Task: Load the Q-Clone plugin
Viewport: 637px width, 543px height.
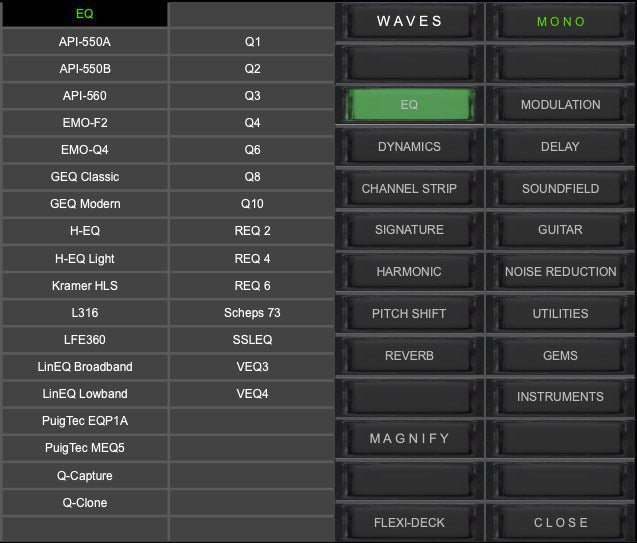Action: click(x=84, y=503)
